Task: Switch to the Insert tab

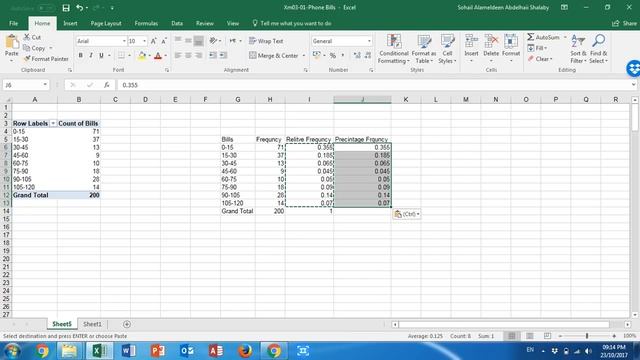Action: pos(70,23)
